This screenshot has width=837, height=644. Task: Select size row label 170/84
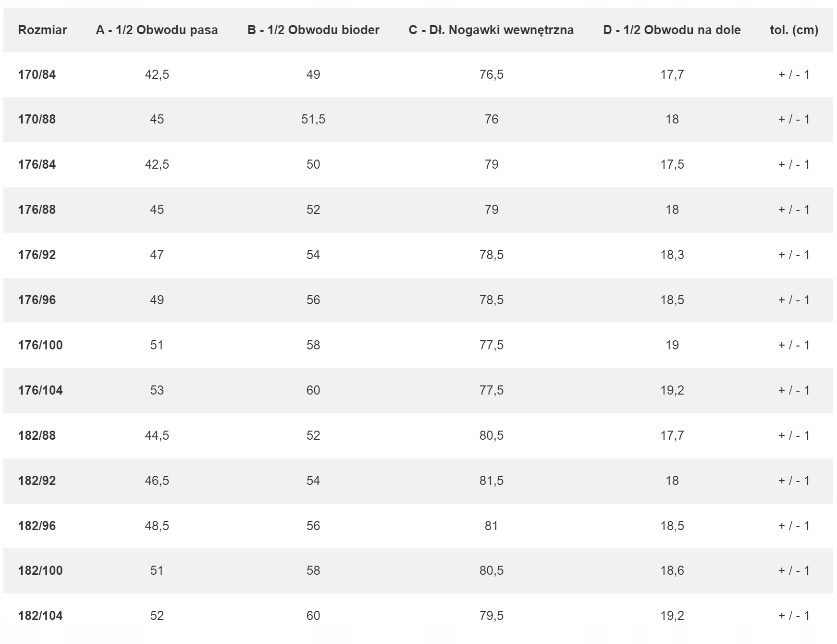(x=37, y=74)
